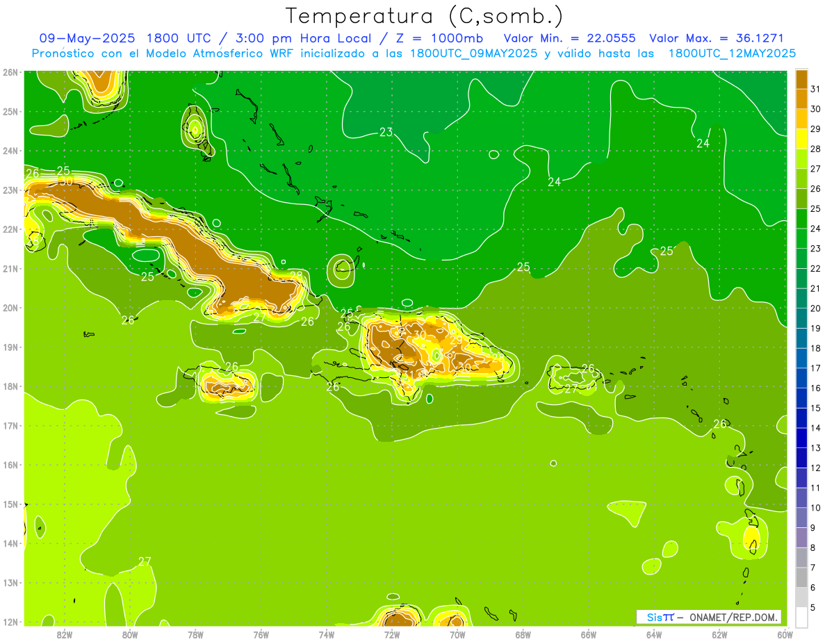834x644 pixels.
Task: Click the 78W longitude axis label
Action: point(195,634)
